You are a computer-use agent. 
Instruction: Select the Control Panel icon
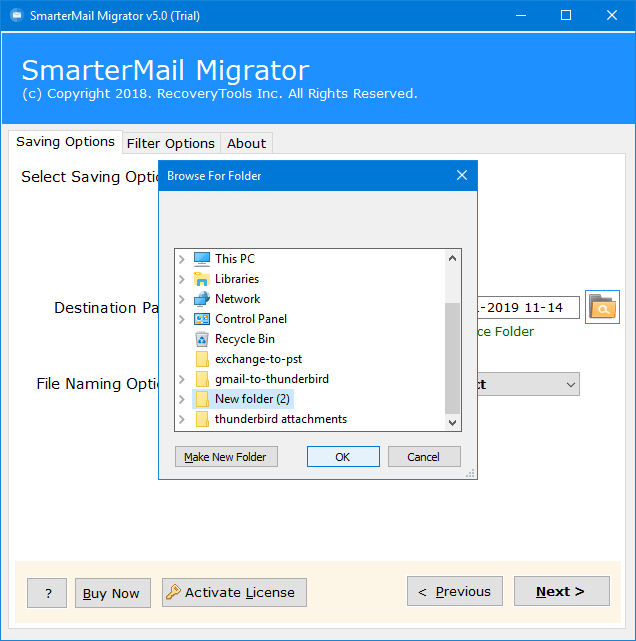[202, 319]
